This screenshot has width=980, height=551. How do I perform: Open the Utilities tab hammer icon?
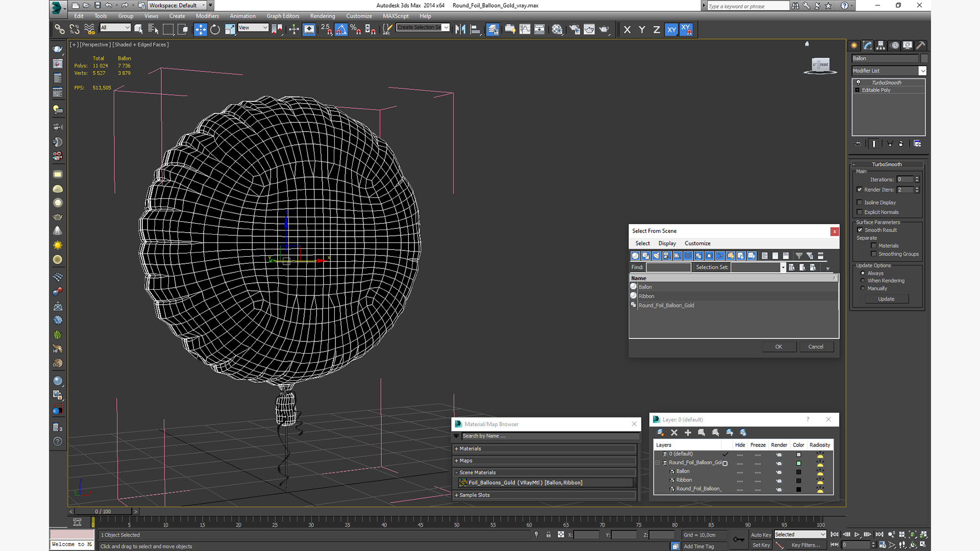point(921,45)
